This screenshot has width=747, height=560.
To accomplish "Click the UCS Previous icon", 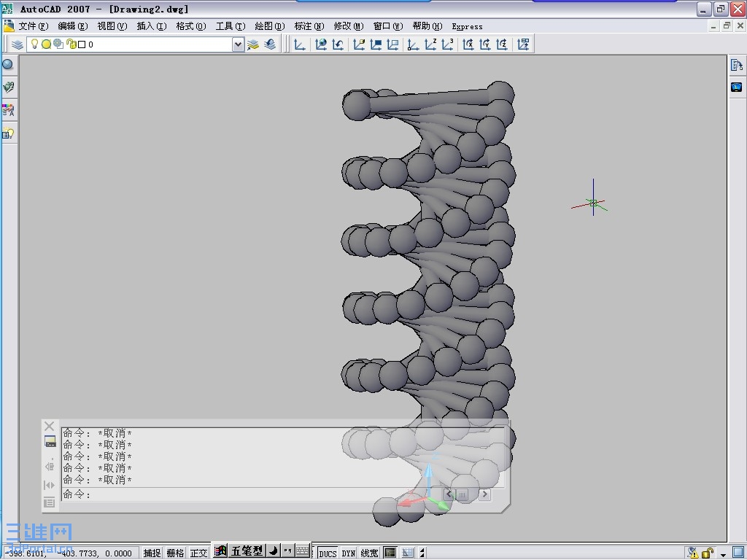I will click(x=338, y=44).
